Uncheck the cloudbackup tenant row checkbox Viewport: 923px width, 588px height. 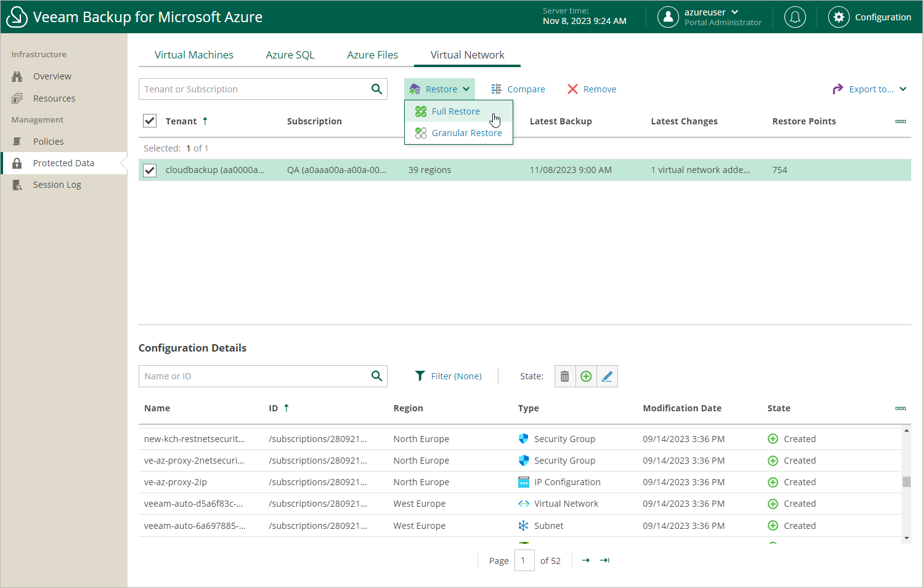coord(150,171)
